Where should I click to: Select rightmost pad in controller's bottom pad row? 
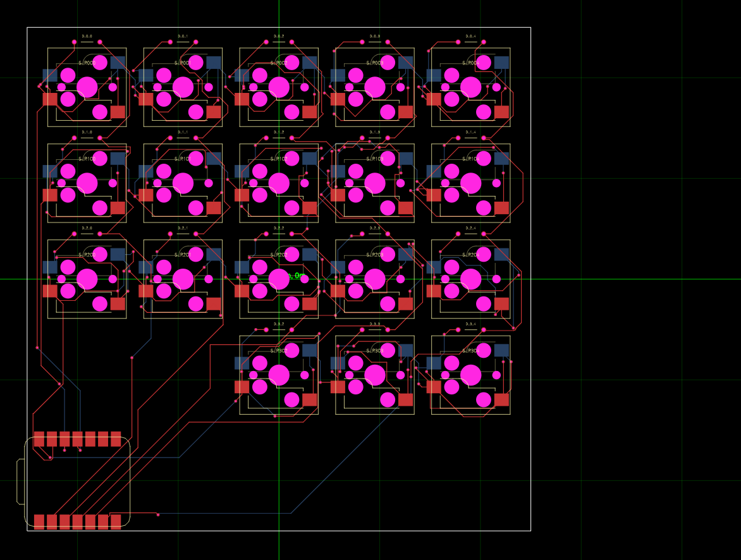tap(116, 522)
